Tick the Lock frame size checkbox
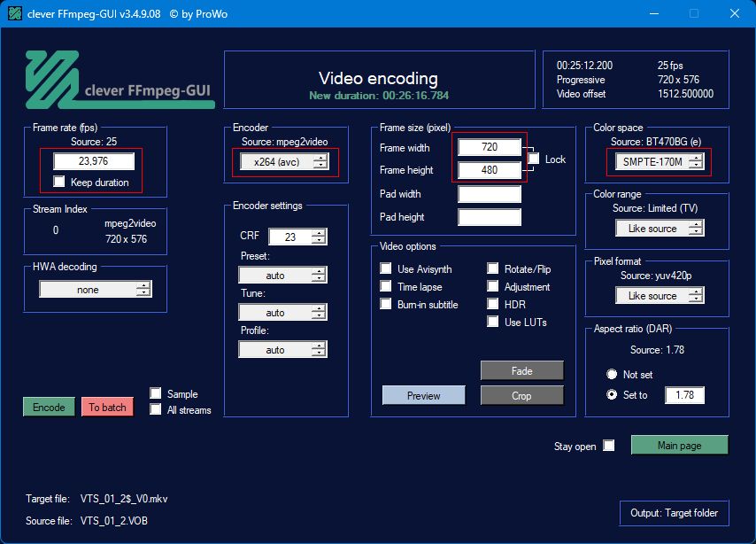 (534, 159)
